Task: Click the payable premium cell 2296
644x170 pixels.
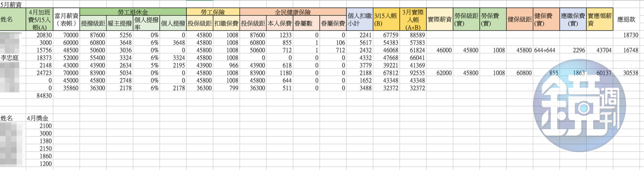Action: click(x=573, y=50)
